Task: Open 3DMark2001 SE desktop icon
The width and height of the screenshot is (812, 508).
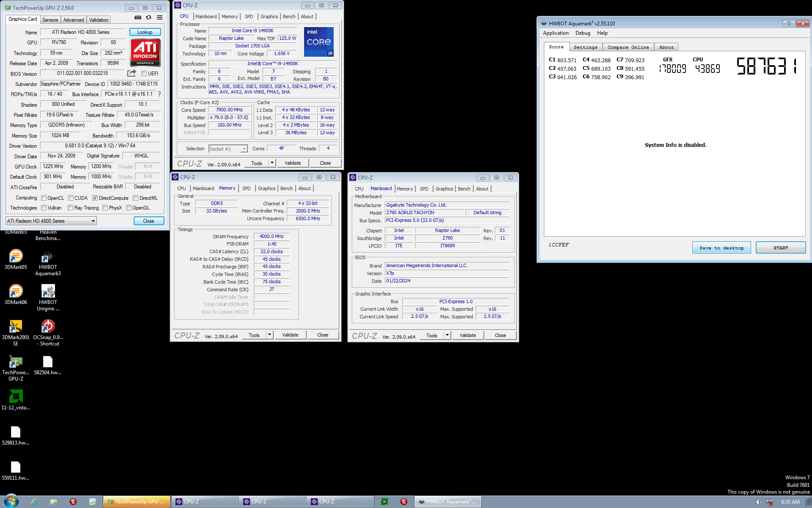Action: [16, 333]
